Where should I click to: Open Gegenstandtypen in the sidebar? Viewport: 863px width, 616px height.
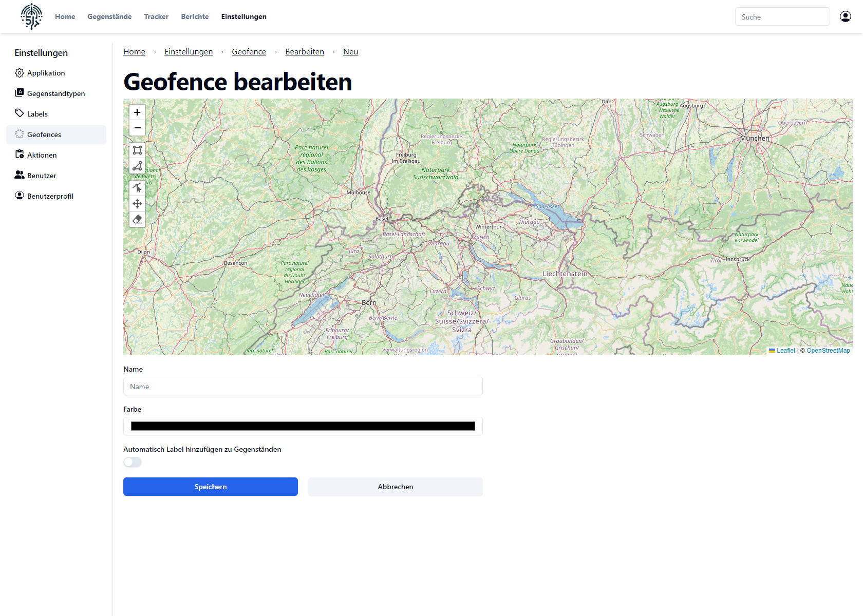tap(55, 93)
